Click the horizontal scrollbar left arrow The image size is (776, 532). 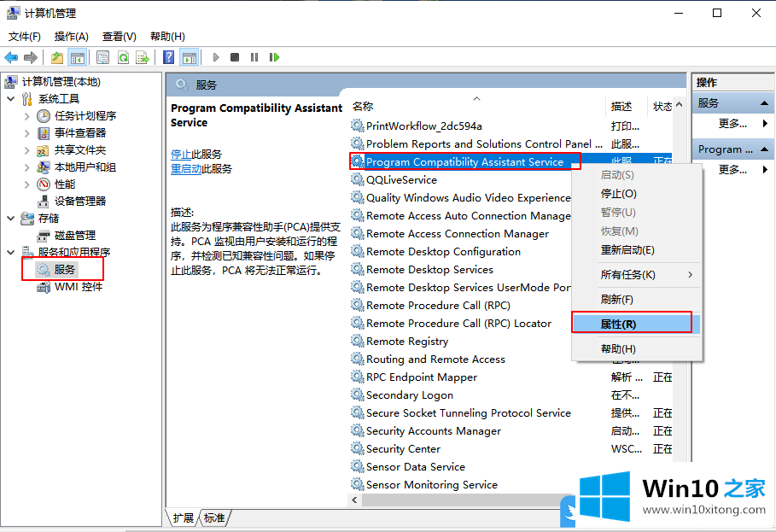coord(354,500)
